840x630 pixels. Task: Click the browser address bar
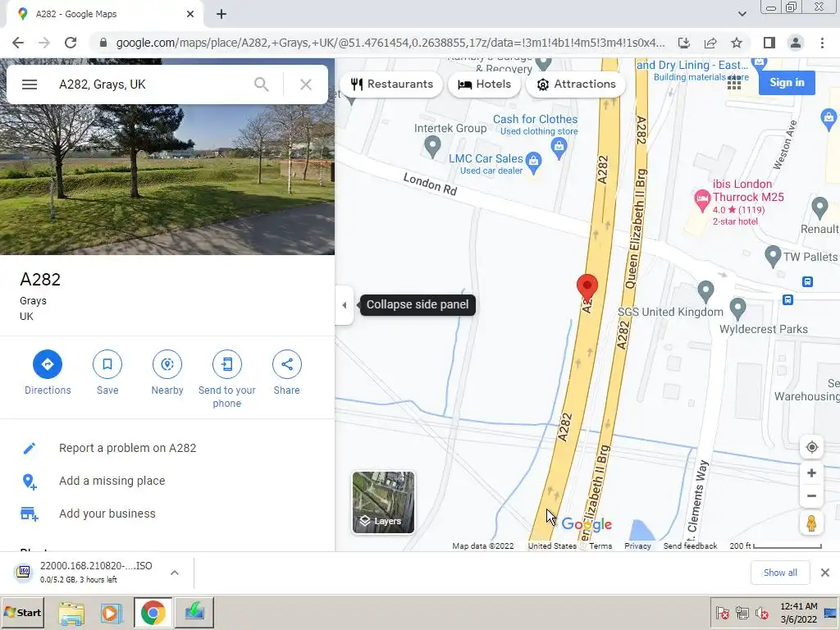coord(390,43)
